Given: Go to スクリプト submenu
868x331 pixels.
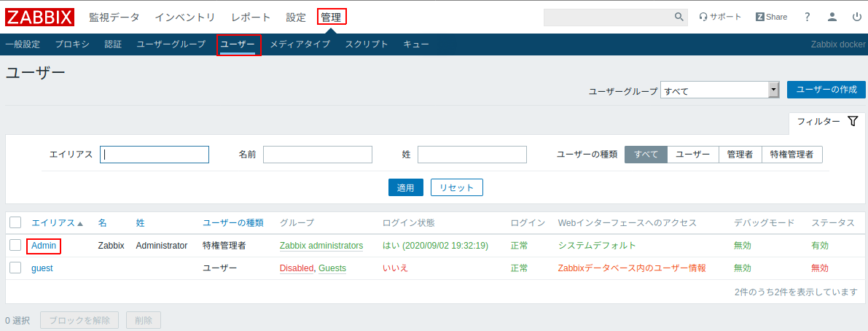Looking at the screenshot, I should tap(367, 44).
